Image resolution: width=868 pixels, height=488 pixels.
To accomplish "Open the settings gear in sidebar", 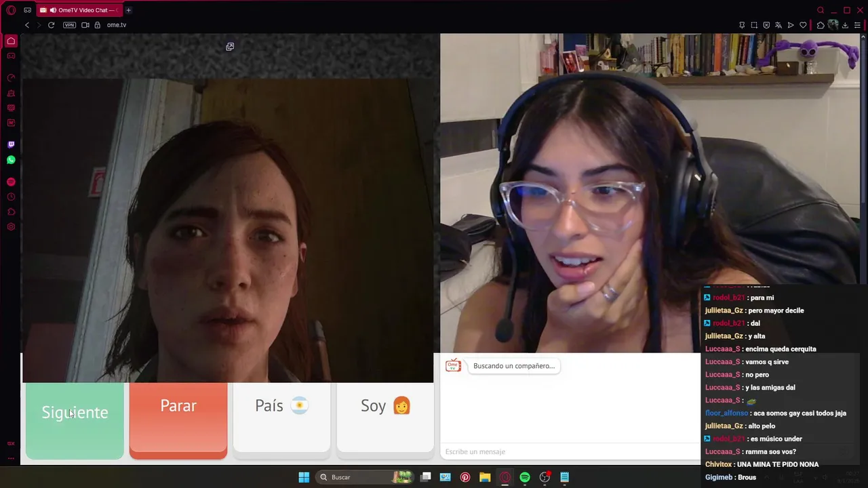I will pyautogui.click(x=11, y=226).
